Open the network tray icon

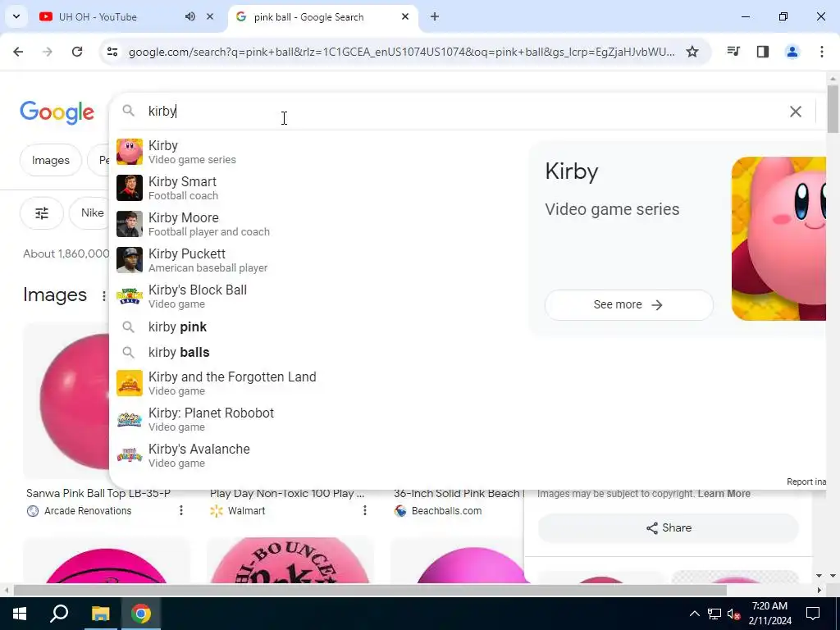pos(714,614)
